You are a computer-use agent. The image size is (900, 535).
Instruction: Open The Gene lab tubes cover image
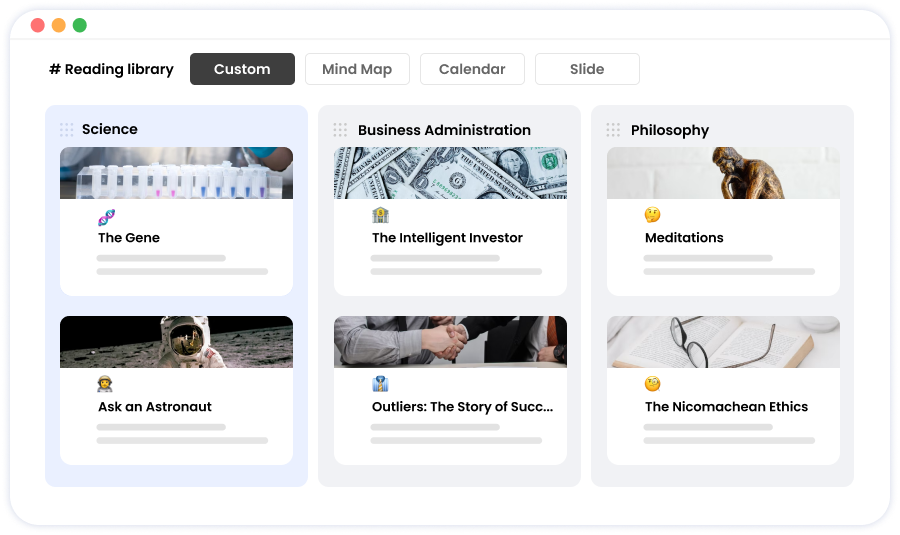(x=176, y=173)
